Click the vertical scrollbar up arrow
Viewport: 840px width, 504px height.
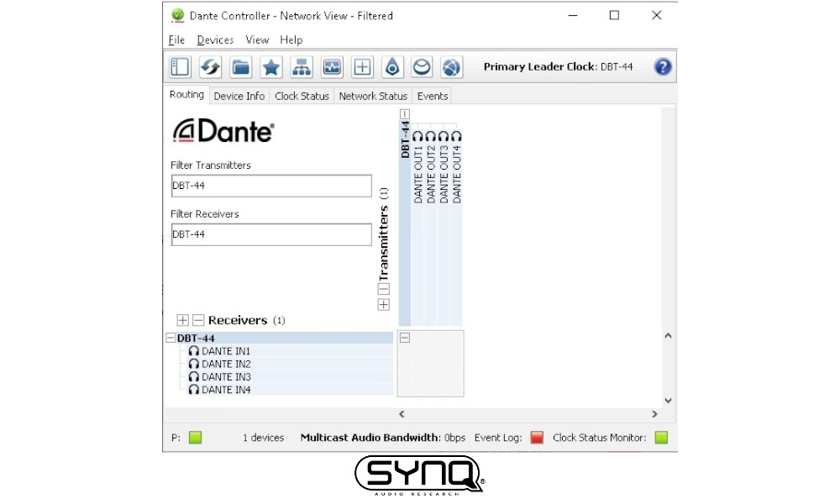click(668, 336)
